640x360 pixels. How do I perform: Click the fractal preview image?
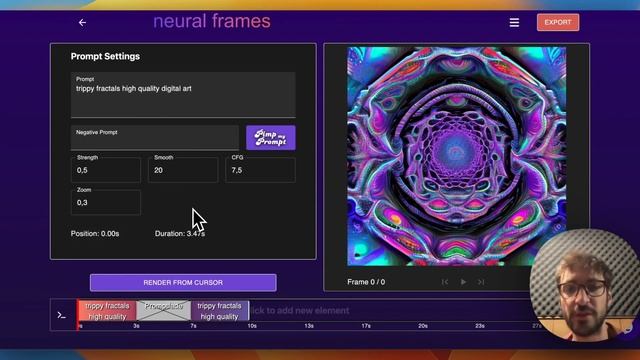tap(456, 156)
